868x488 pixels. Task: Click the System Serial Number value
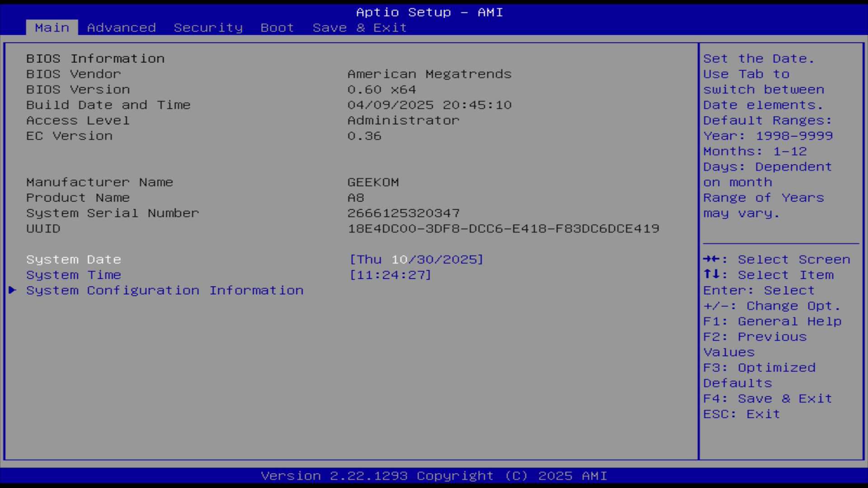coord(403,213)
